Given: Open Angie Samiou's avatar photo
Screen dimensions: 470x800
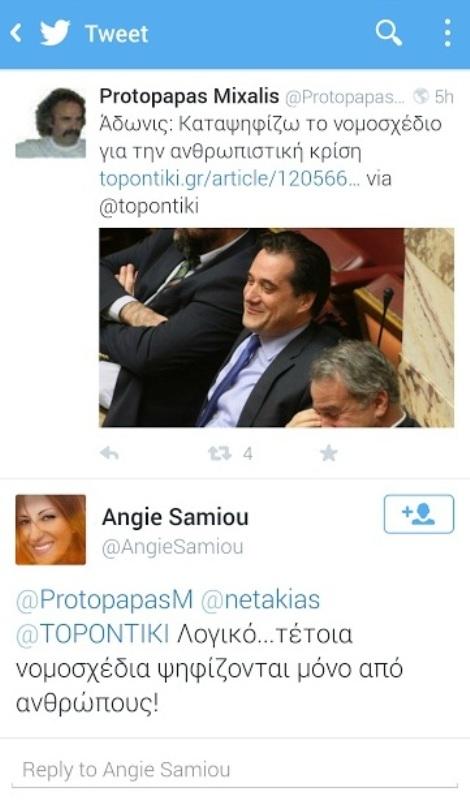Looking at the screenshot, I should point(51,530).
